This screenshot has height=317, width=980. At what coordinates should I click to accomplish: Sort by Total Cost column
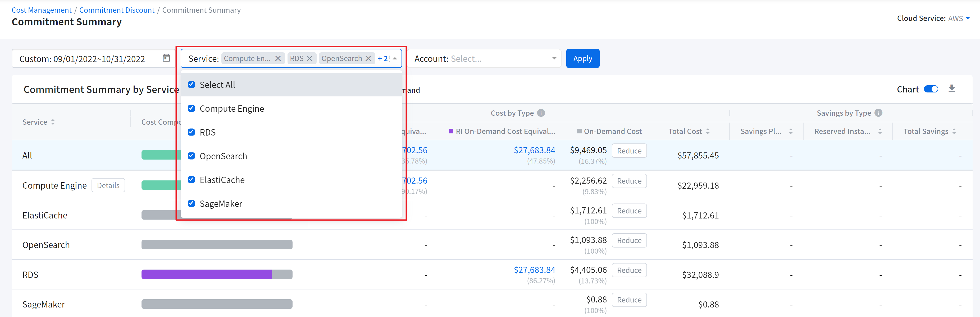(x=708, y=131)
